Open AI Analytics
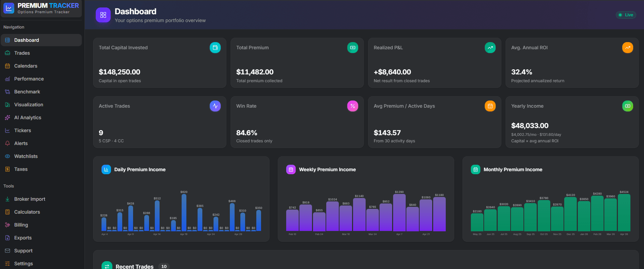644x269 pixels. click(x=41, y=118)
